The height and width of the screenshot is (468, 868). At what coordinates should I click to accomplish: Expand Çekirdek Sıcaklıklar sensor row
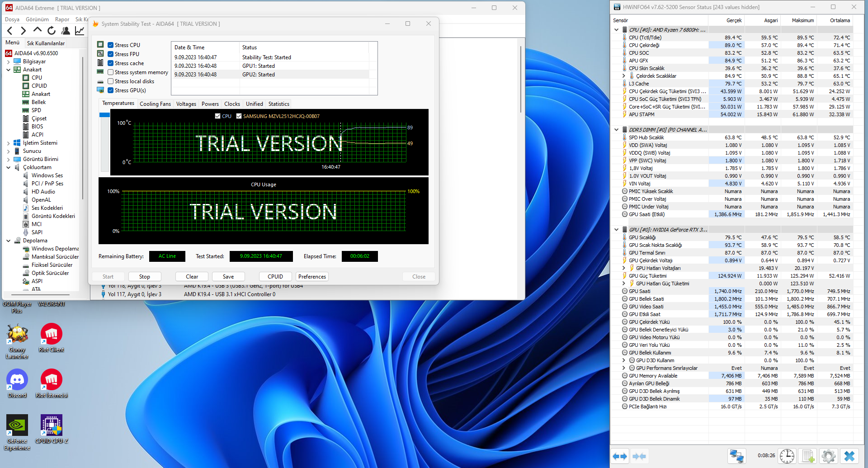tap(624, 76)
